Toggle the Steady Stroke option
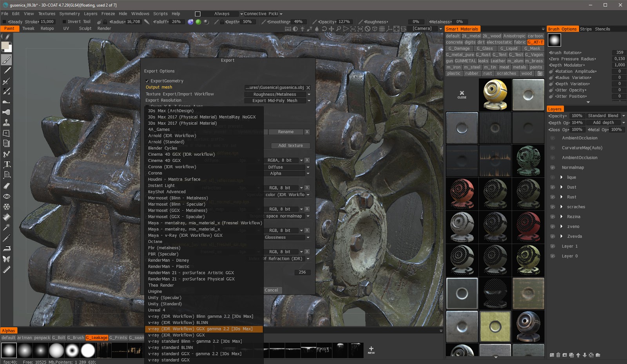The height and width of the screenshot is (364, 627). tap(5, 22)
